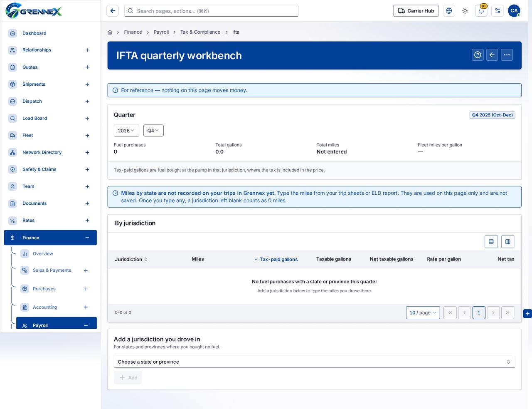Click the Accounting bank icon in sidebar

pyautogui.click(x=25, y=307)
